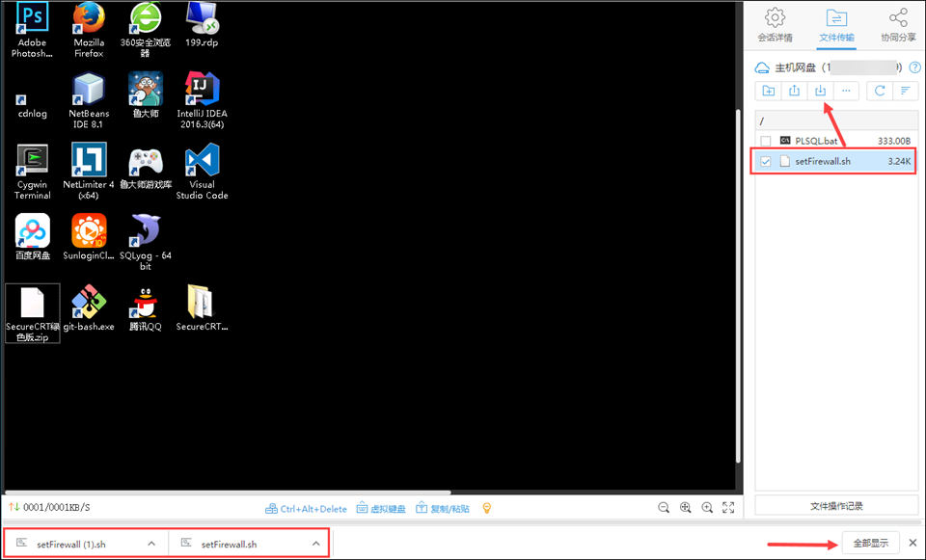Click the upload file toolbar icon
This screenshot has width=926, height=560.
pos(794,91)
